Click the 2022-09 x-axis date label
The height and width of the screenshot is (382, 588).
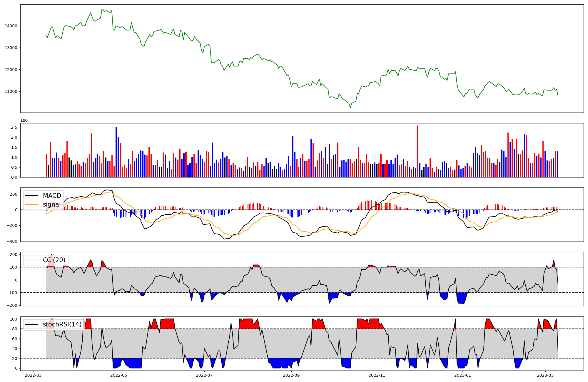(291, 375)
